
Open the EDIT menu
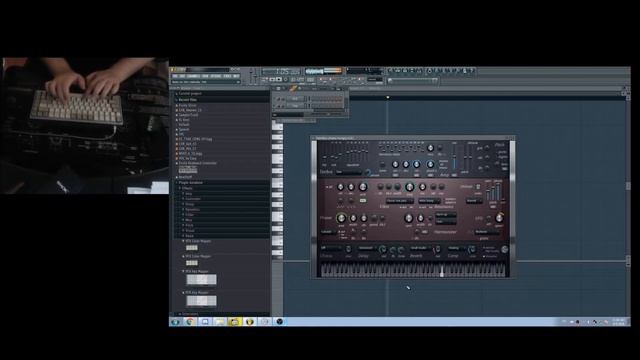182,76
